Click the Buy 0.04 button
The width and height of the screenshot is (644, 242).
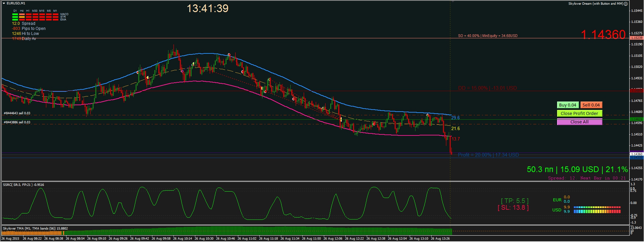(x=567, y=105)
